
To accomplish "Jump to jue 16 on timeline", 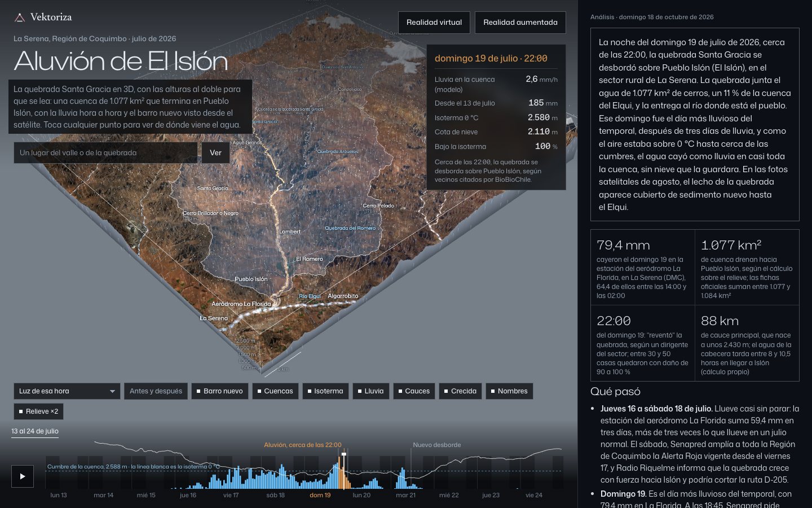I will [x=188, y=495].
